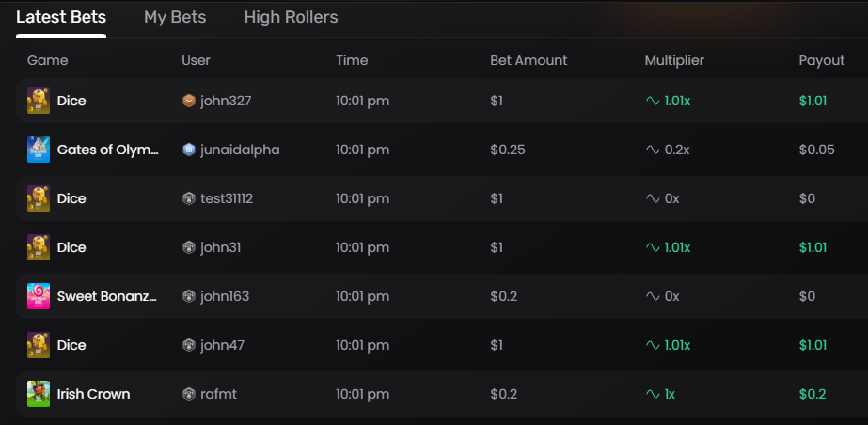Open the Dice game icon in john327's row
This screenshot has height=425, width=868.
(39, 101)
